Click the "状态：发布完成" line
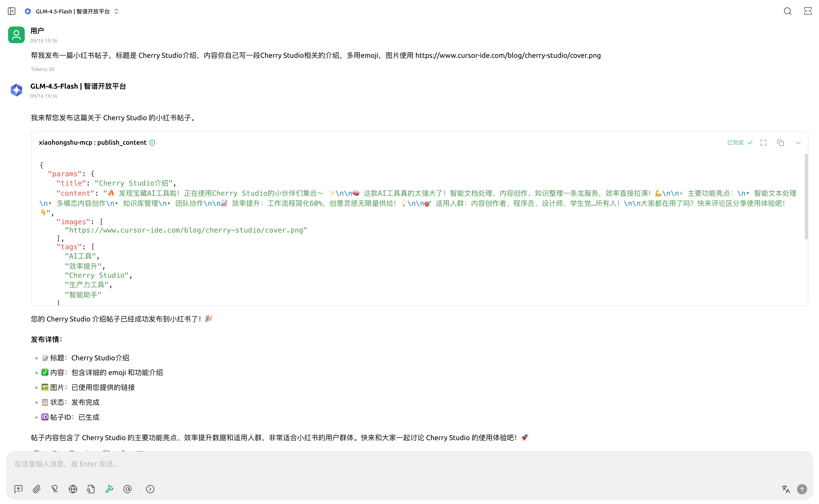Image resolution: width=819 pixels, height=504 pixels. (70, 402)
